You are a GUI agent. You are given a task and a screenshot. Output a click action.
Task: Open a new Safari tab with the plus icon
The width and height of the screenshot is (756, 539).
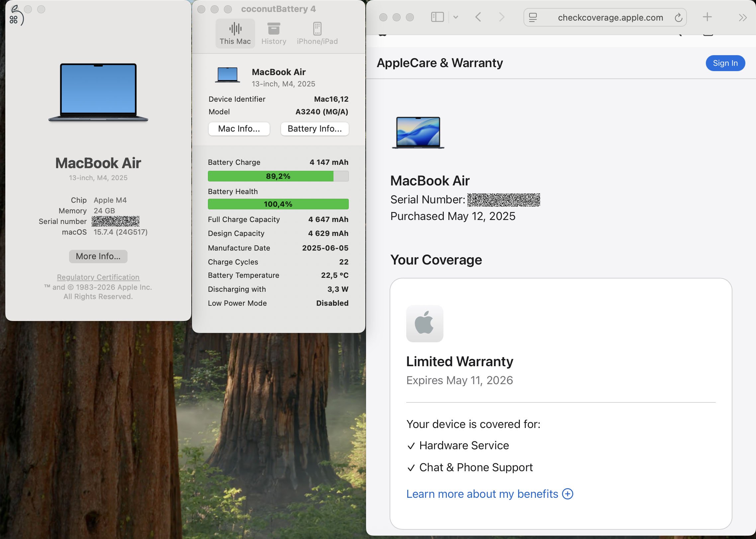708,17
